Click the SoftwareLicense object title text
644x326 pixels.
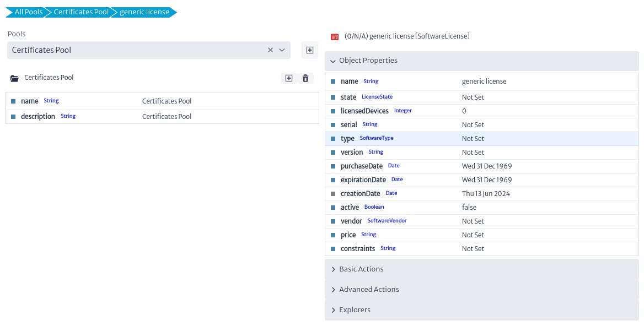pos(407,36)
